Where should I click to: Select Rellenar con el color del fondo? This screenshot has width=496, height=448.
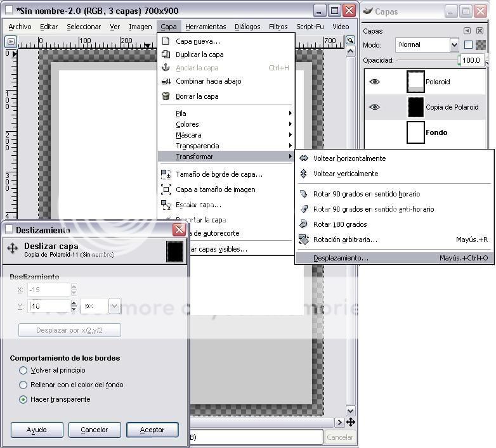tap(23, 385)
